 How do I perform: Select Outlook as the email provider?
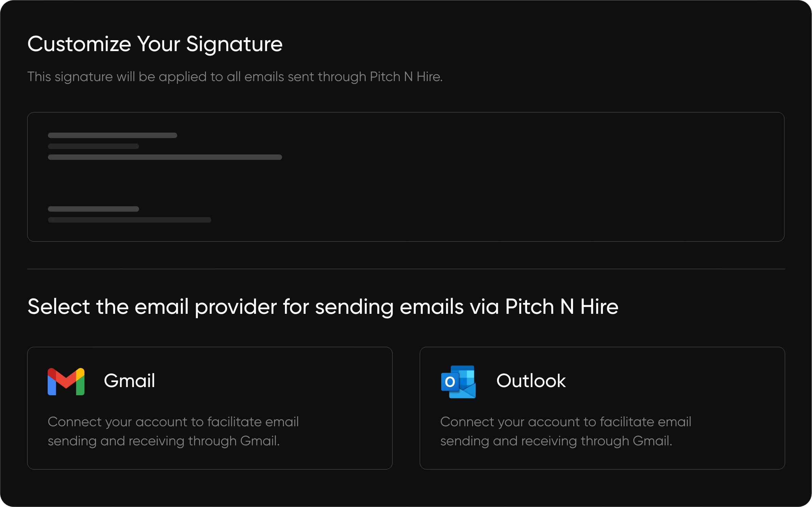click(x=603, y=408)
